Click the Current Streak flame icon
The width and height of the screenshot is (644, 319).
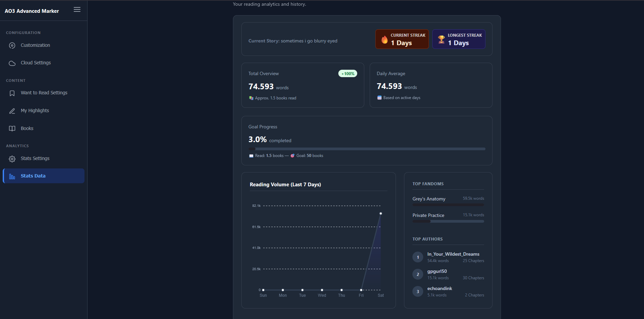click(x=384, y=39)
